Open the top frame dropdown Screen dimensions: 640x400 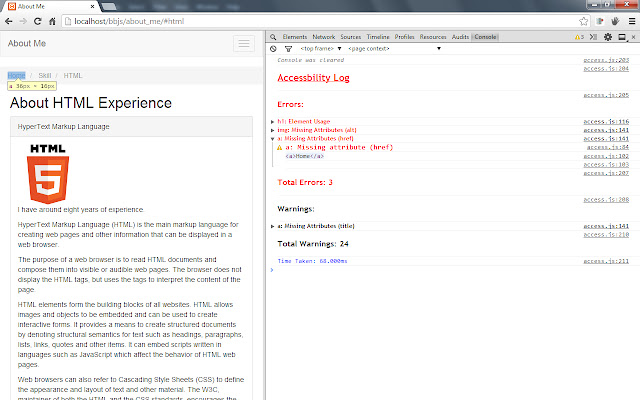[x=321, y=49]
